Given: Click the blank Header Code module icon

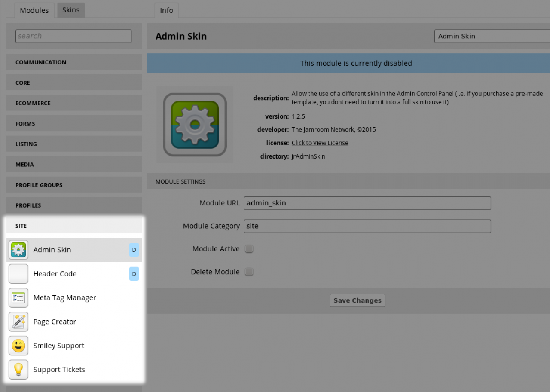Looking at the screenshot, I should [18, 274].
